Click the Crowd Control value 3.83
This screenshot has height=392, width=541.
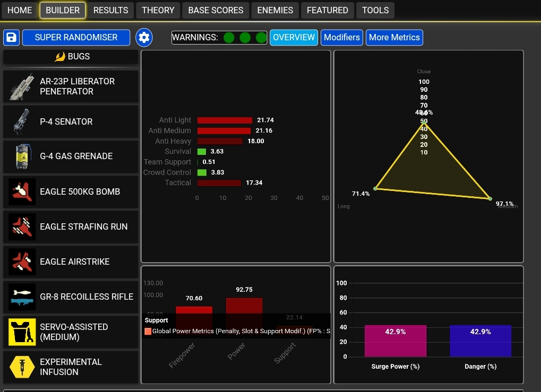(x=218, y=172)
